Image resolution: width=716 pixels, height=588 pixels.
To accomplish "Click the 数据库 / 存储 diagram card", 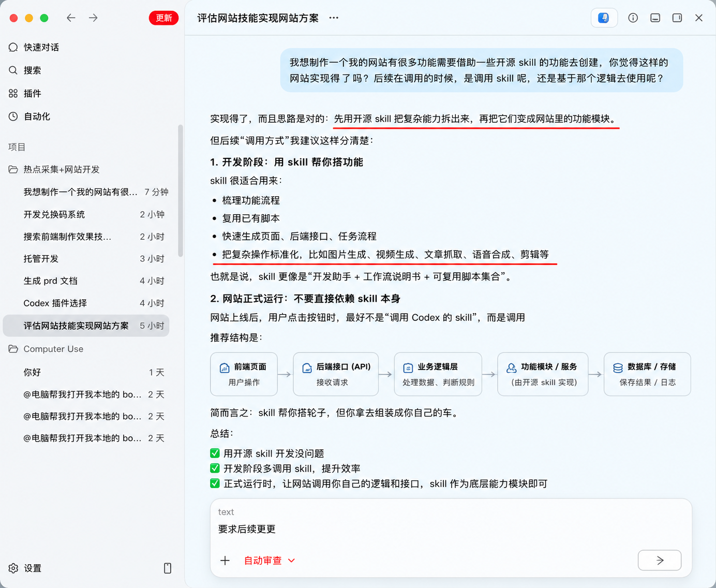I will coord(648,374).
